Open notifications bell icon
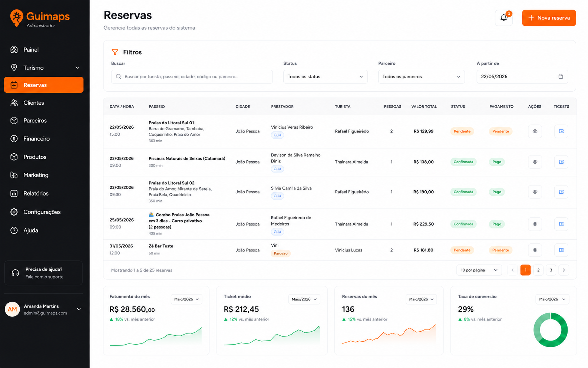The height and width of the screenshot is (368, 588). pyautogui.click(x=503, y=18)
